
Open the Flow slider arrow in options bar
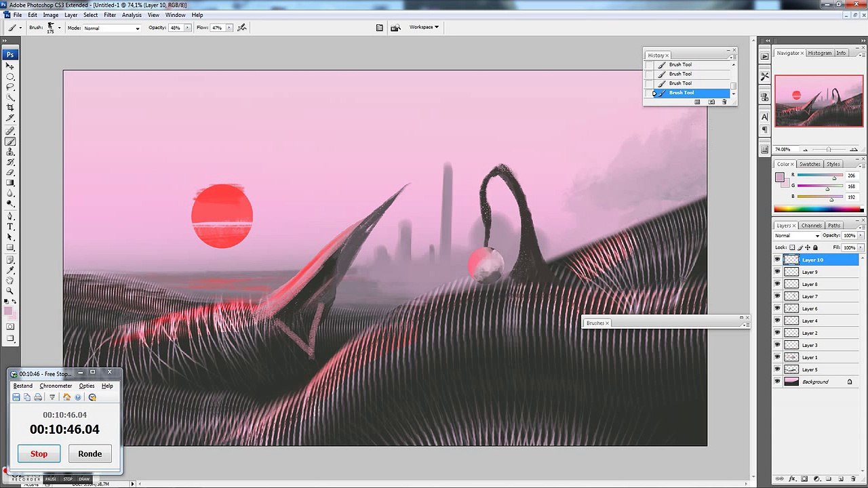tap(229, 28)
